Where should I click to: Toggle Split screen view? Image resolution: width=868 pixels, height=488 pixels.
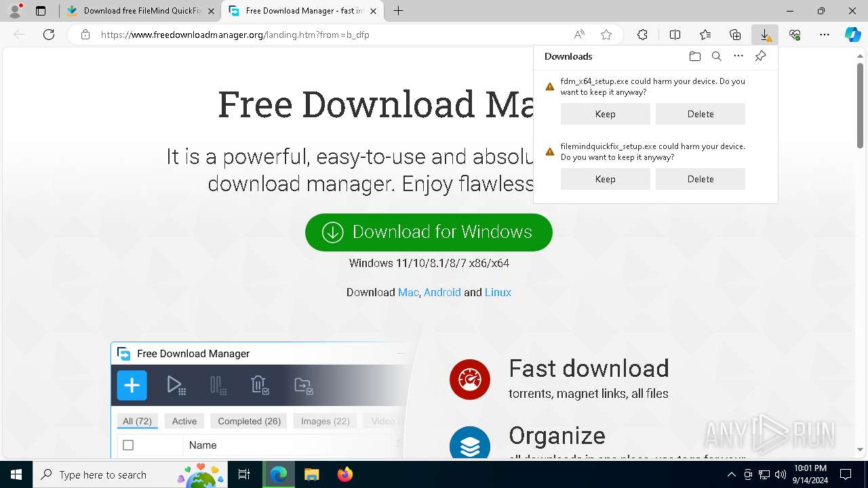(x=675, y=35)
